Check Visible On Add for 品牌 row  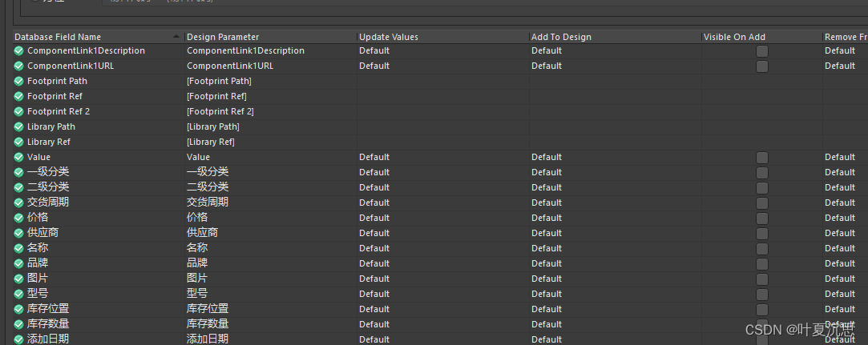point(761,263)
